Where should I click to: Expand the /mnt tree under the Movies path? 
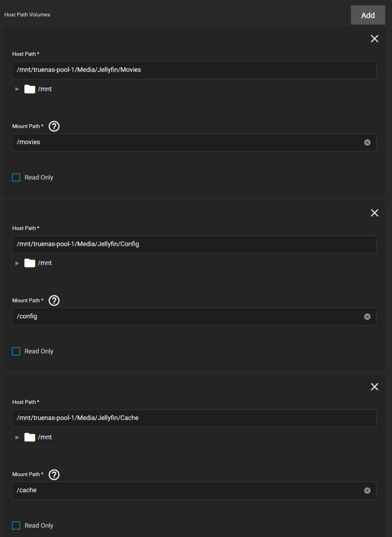coord(17,88)
